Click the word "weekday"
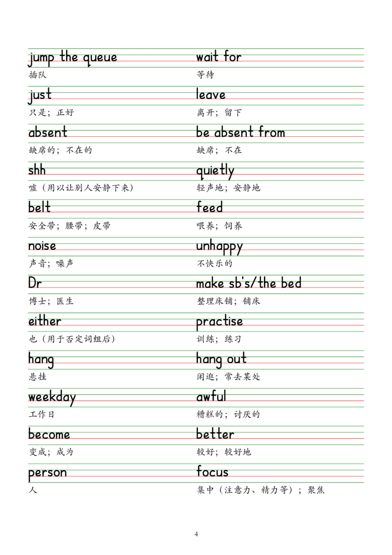 pyautogui.click(x=52, y=397)
